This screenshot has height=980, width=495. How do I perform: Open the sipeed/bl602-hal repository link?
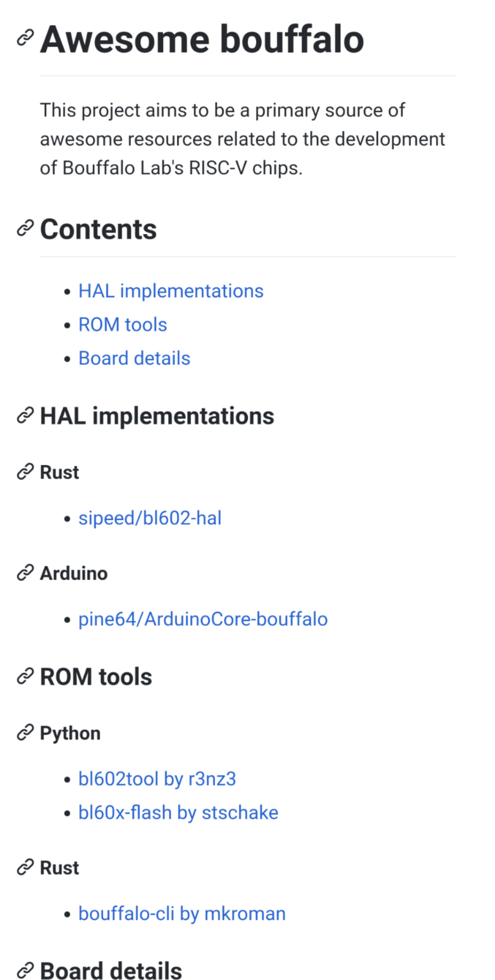pos(150,518)
